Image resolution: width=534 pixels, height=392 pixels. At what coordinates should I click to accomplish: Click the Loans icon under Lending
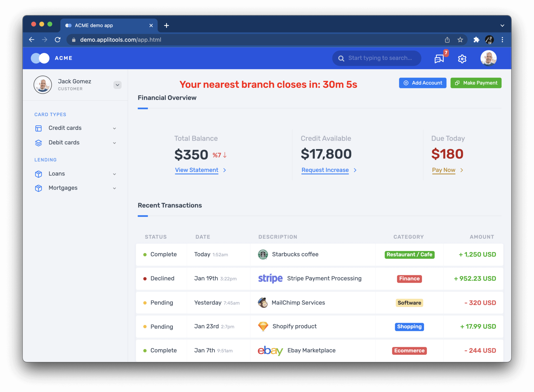pos(38,174)
